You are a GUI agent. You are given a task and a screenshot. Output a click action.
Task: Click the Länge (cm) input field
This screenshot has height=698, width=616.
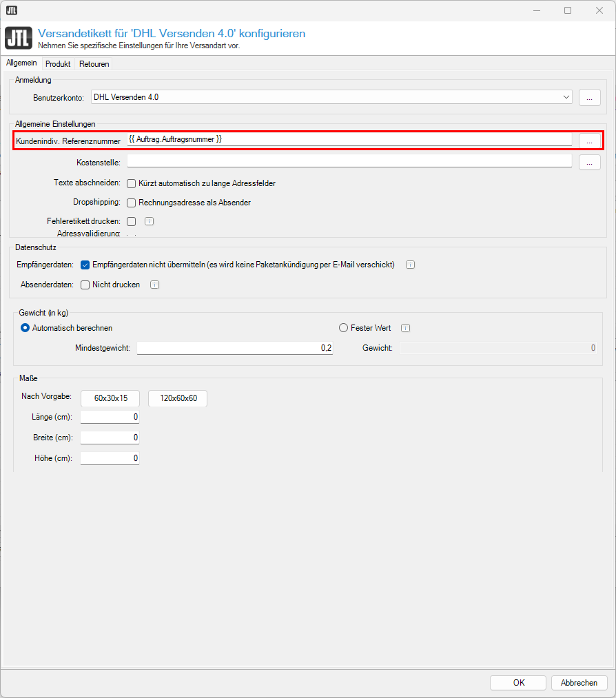(110, 417)
